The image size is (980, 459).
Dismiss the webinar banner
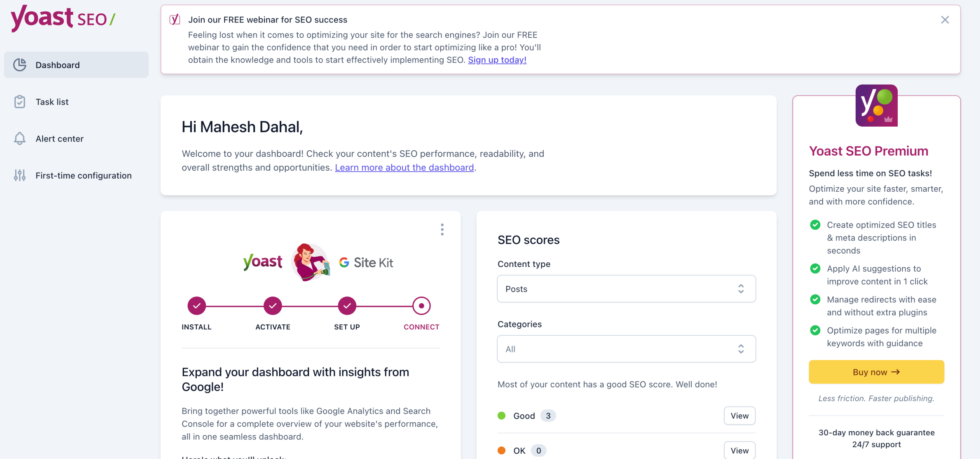(945, 20)
